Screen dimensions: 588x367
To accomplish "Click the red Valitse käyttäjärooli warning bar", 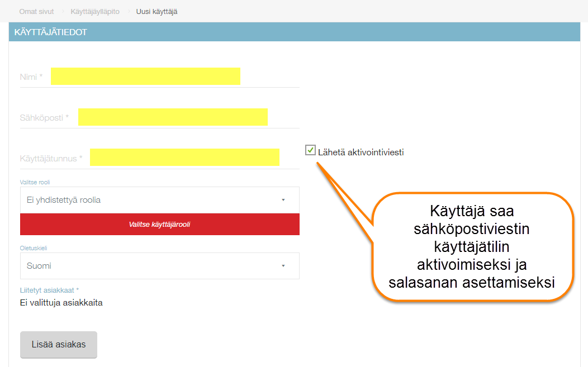I will click(x=159, y=225).
